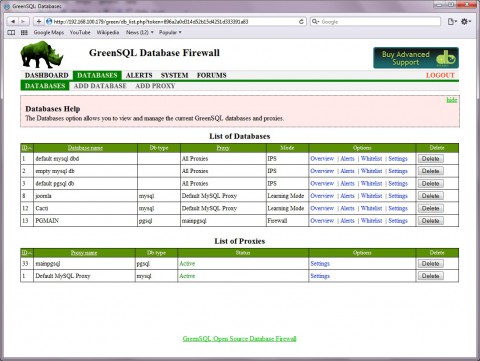Viewport: 480px width, 361px height.
Task: Delete the mainpgsql proxy
Action: [x=431, y=264]
